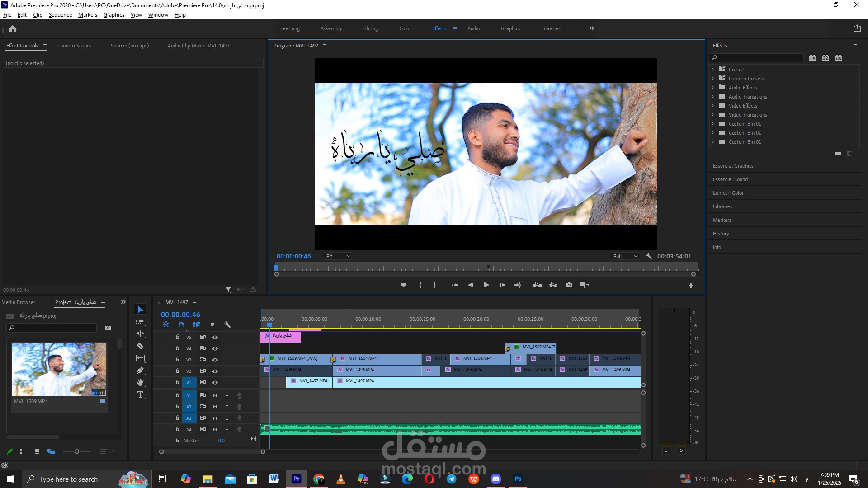Mute audio track A1

click(215, 395)
